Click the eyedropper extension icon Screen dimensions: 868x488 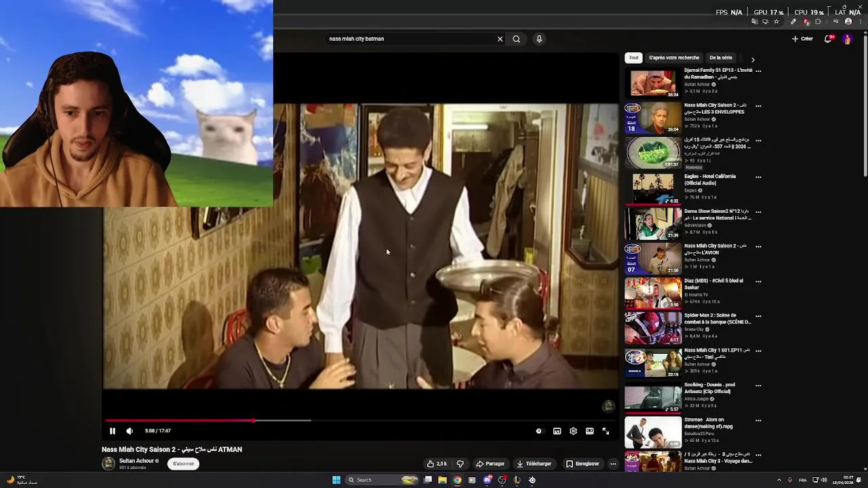(x=793, y=22)
